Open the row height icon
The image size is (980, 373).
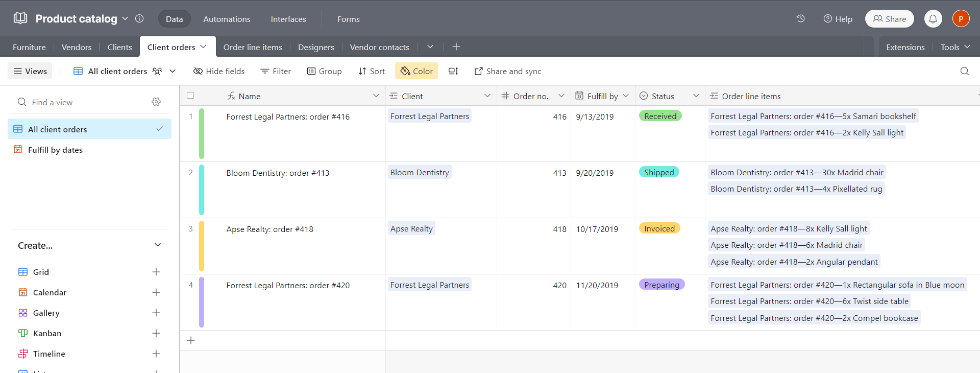click(x=453, y=71)
